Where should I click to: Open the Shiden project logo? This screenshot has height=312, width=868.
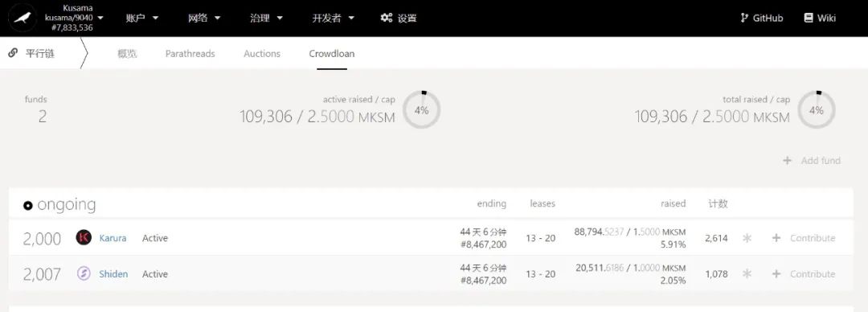point(84,273)
